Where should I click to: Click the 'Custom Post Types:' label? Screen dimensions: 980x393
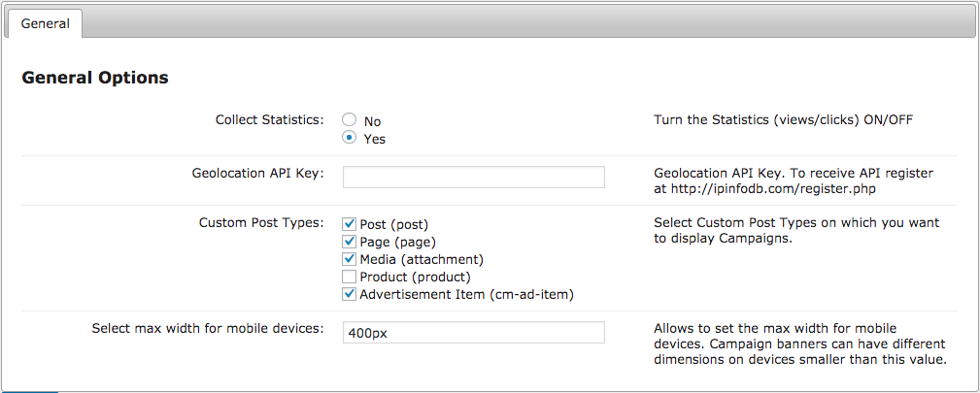pos(262,222)
